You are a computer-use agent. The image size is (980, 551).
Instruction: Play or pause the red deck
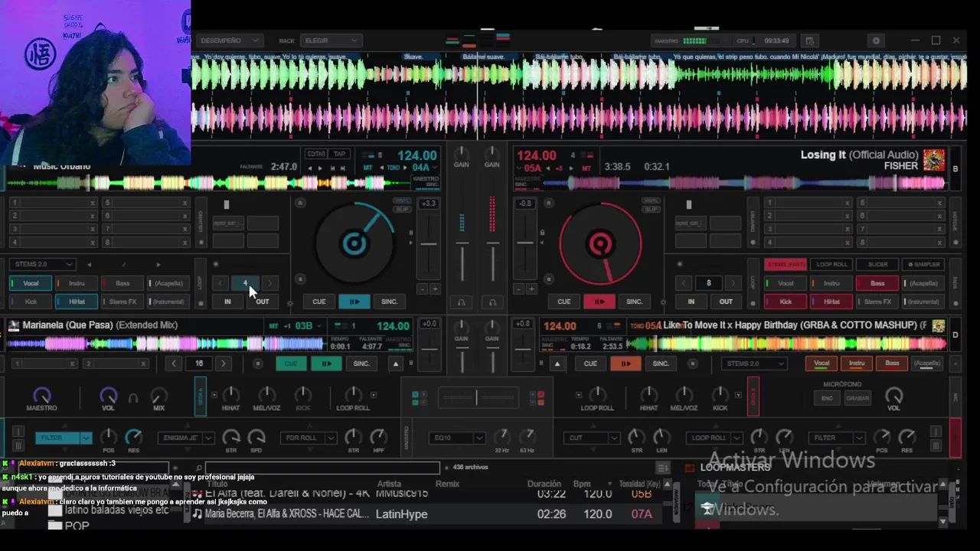point(599,302)
